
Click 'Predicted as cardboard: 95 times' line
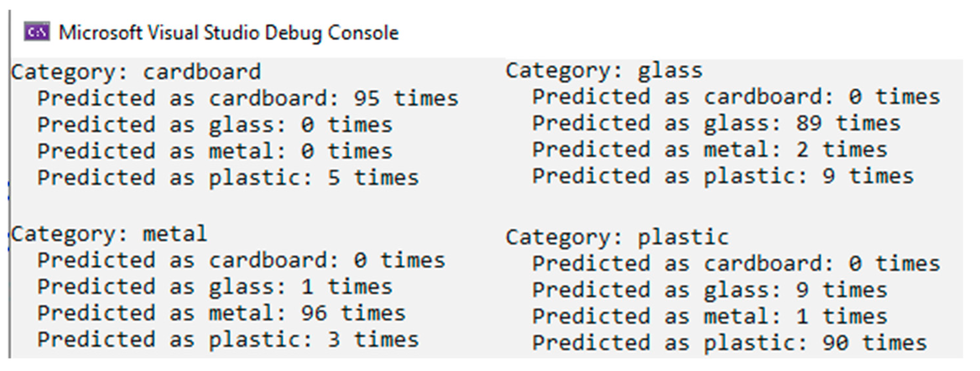coord(248,99)
